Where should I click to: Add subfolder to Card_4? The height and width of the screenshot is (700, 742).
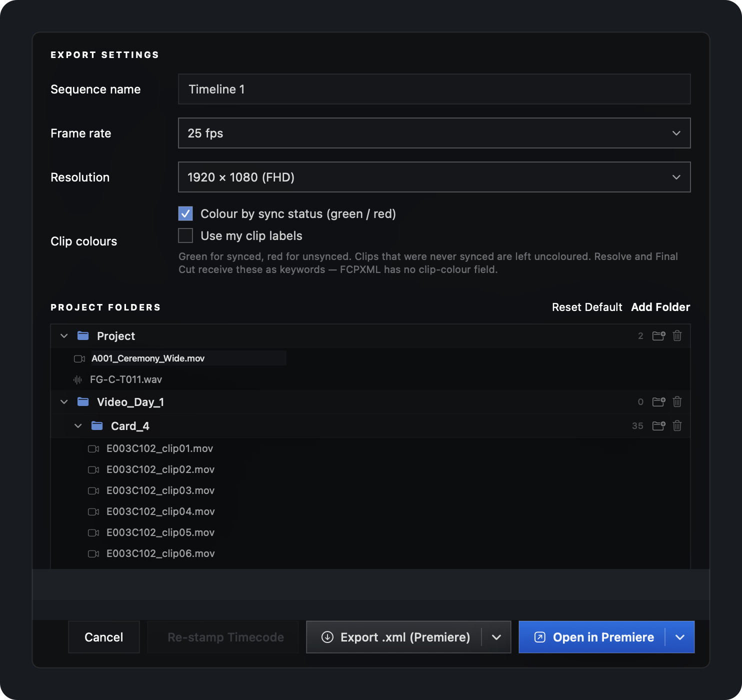(x=658, y=425)
